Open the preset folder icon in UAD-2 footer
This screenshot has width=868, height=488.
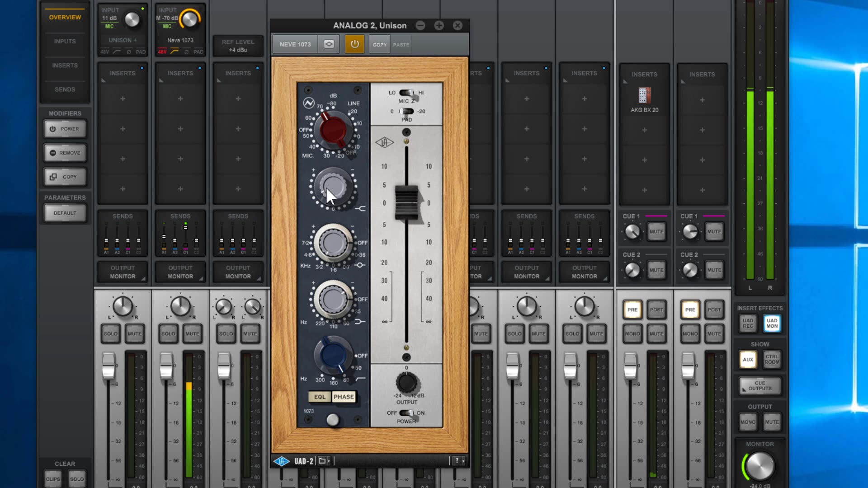click(x=321, y=460)
